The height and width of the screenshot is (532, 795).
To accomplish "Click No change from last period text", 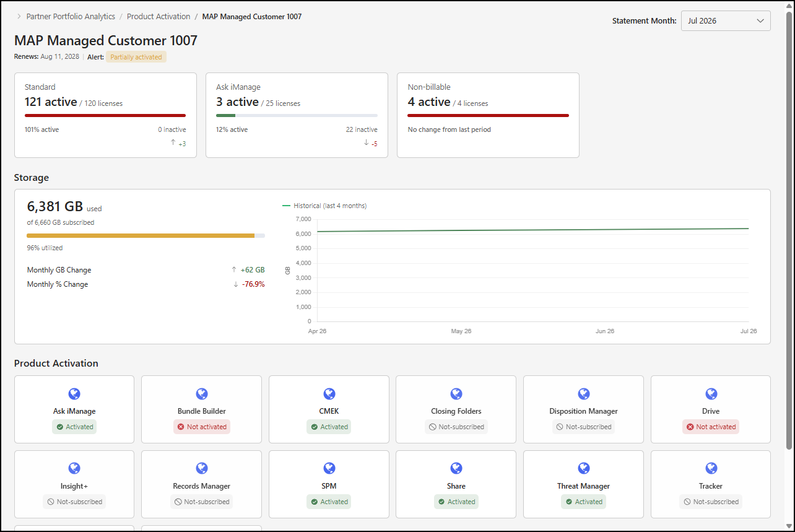I will 449,129.
